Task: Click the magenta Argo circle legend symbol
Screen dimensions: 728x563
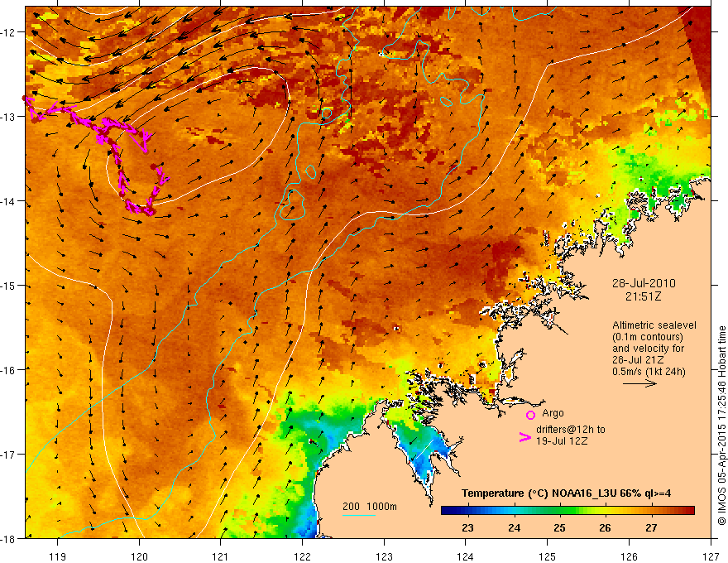Action: tap(530, 415)
